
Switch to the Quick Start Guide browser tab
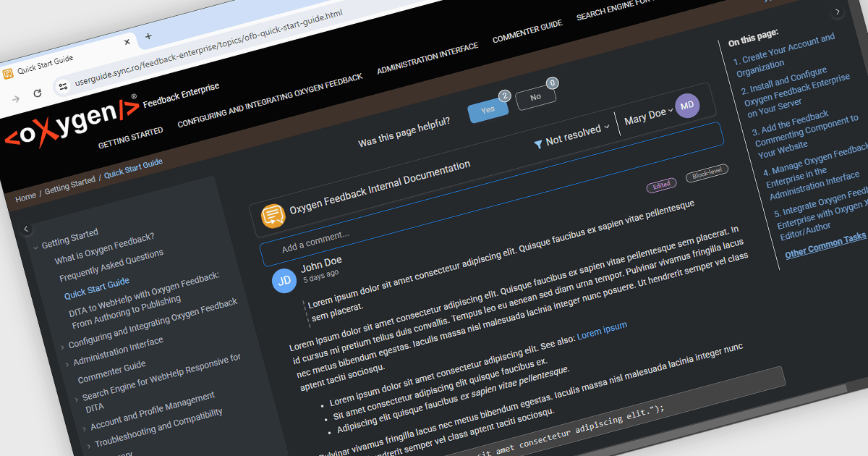coord(69,58)
